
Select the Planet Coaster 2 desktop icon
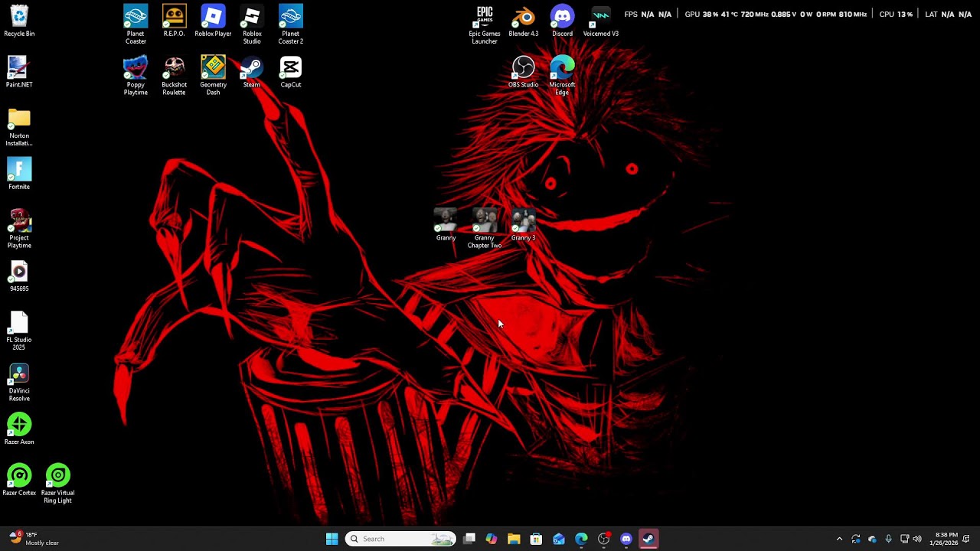(291, 25)
